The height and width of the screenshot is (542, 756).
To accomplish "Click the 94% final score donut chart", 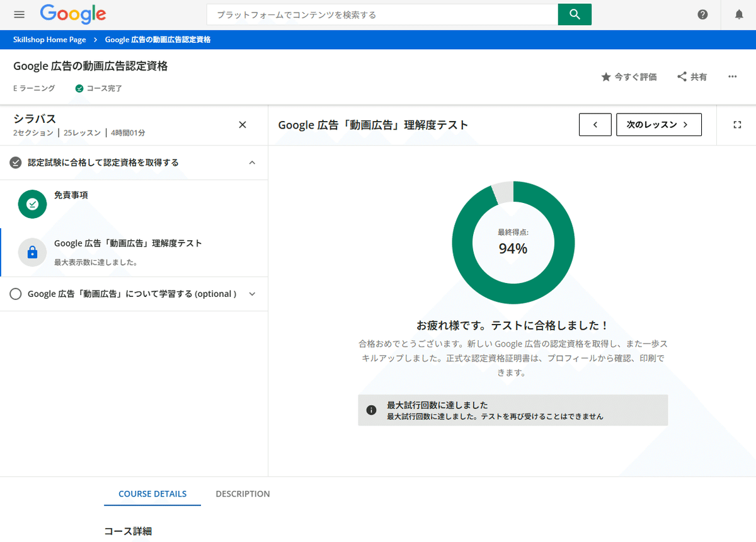I will pos(513,243).
